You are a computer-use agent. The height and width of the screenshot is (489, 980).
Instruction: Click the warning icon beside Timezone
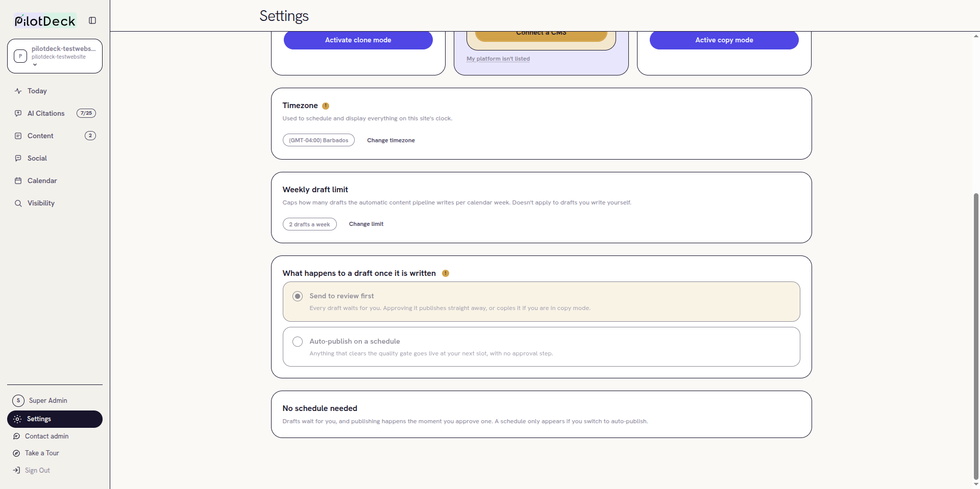(326, 106)
